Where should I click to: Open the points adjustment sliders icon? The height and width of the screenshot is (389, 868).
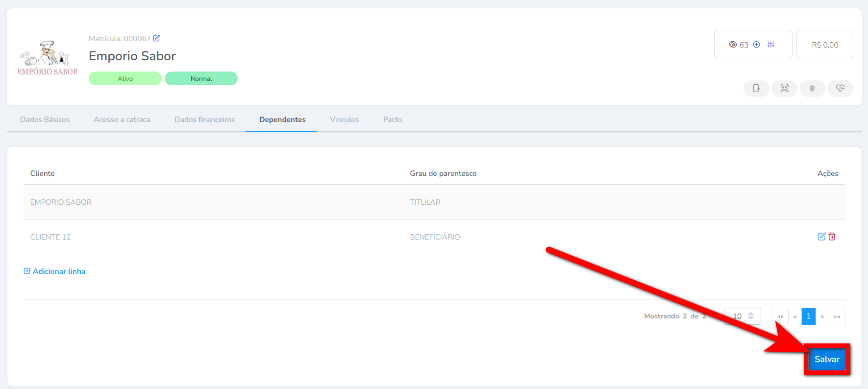pos(771,45)
